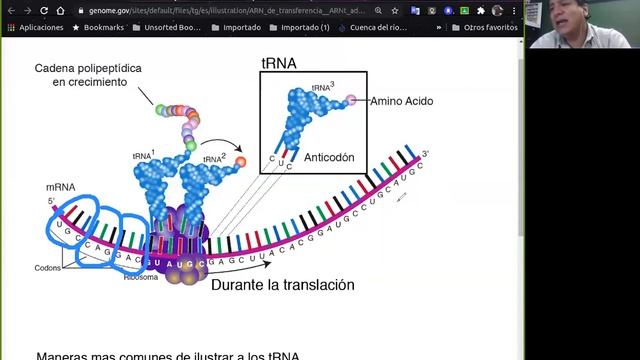Bookmark this page with the star
This screenshot has width=640, height=360.
click(395, 11)
